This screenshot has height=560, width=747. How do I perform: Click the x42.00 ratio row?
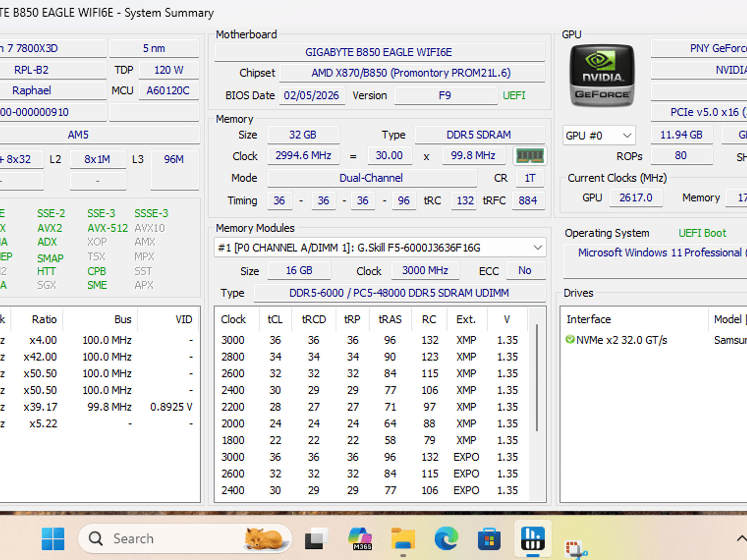(99, 357)
